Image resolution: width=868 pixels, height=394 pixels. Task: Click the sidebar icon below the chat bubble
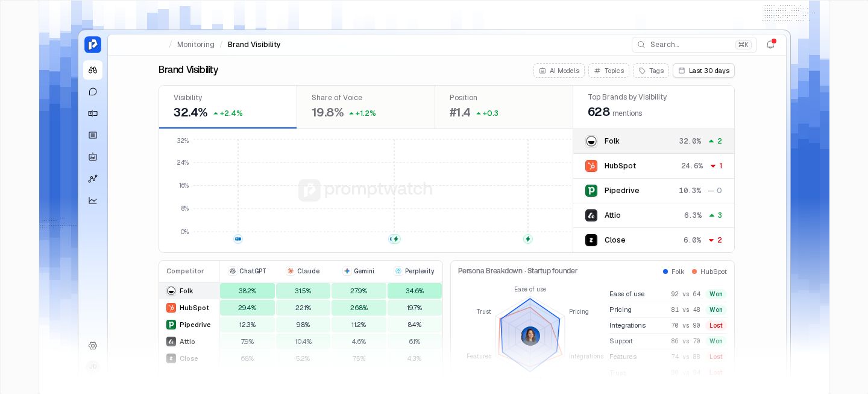[93, 113]
